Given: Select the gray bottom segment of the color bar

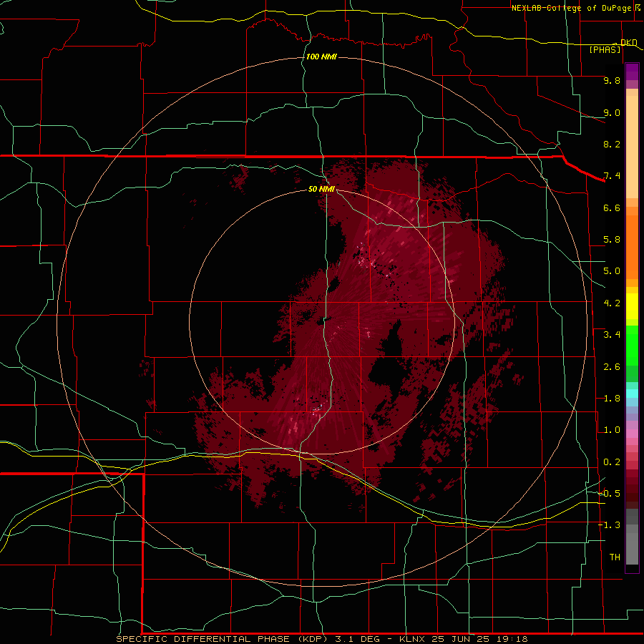Looking at the screenshot, I should 632,548.
